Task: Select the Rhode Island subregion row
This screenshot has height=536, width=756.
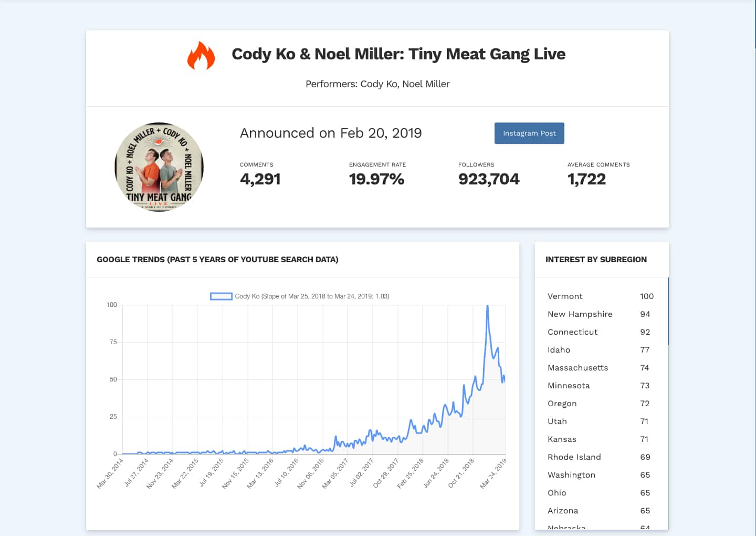Action: (x=601, y=457)
